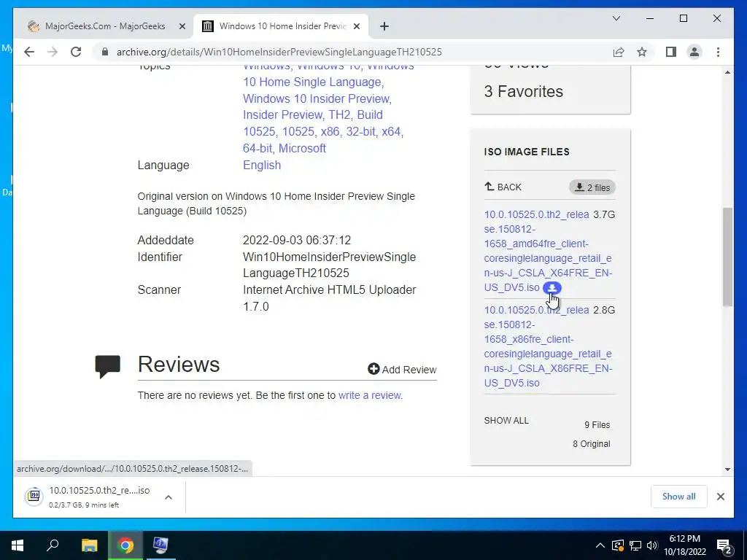Open File Explorer from the taskbar
The height and width of the screenshot is (560, 747).
[89, 545]
